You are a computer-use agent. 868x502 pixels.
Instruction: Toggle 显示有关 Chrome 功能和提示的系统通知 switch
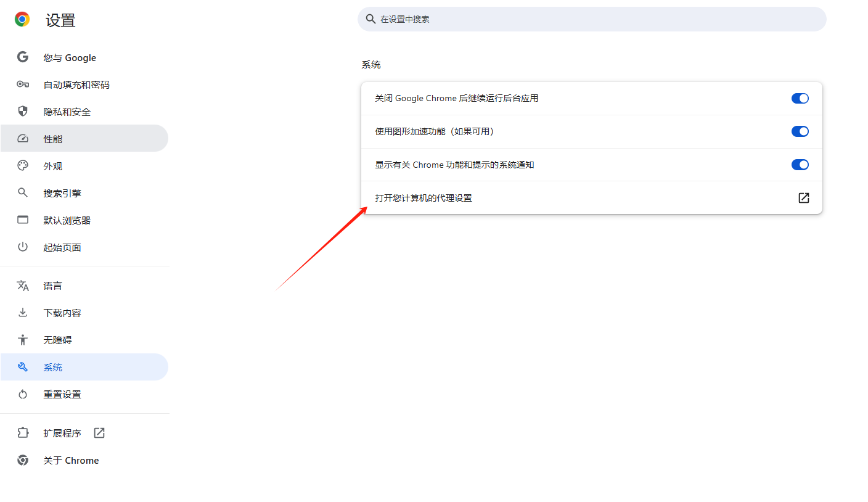coord(800,165)
